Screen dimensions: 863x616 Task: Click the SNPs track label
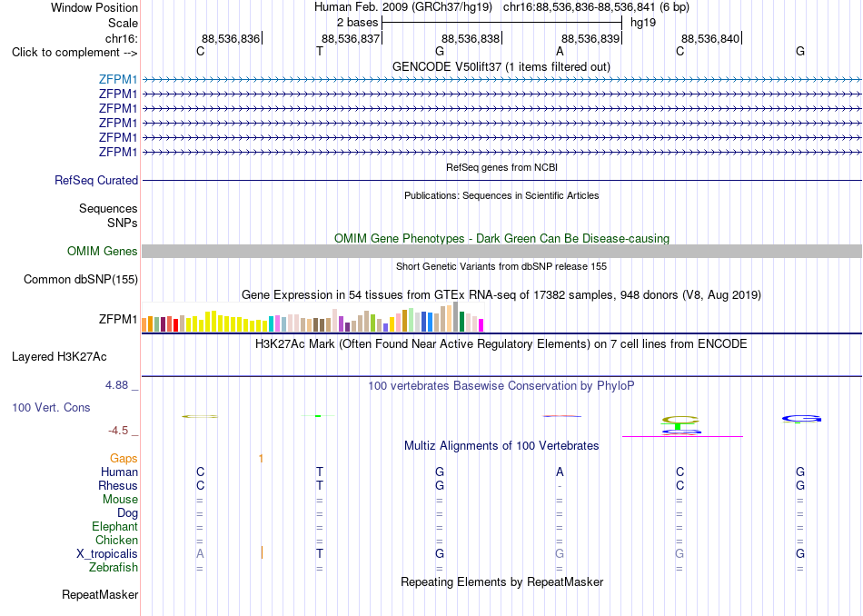click(123, 223)
